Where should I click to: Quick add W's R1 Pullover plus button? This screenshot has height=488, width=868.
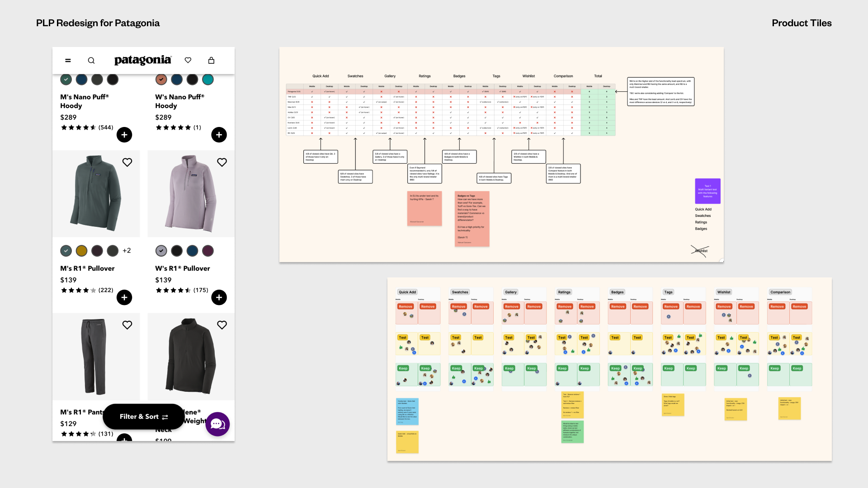coord(219,297)
